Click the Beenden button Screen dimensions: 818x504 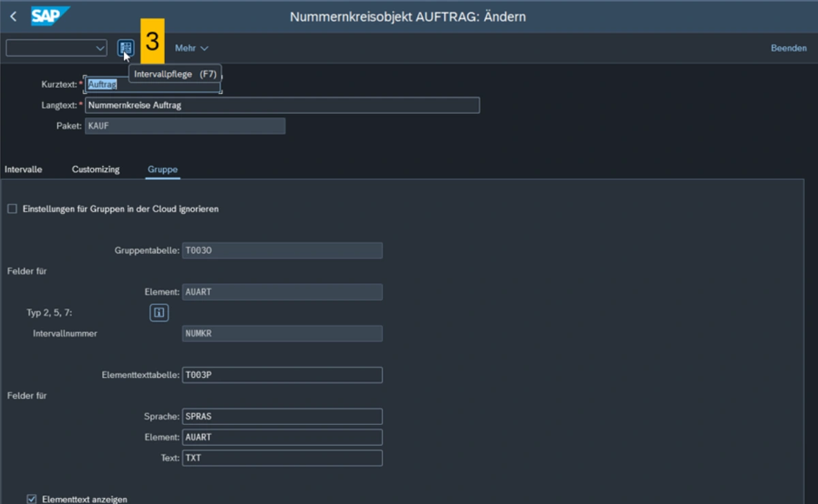pos(789,48)
